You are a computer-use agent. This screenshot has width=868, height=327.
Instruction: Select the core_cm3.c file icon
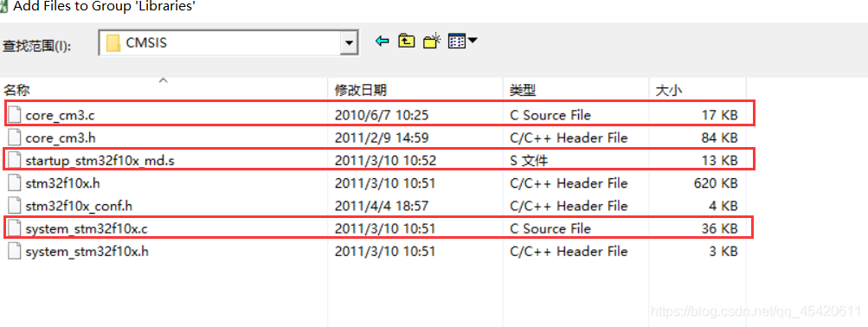[x=15, y=114]
